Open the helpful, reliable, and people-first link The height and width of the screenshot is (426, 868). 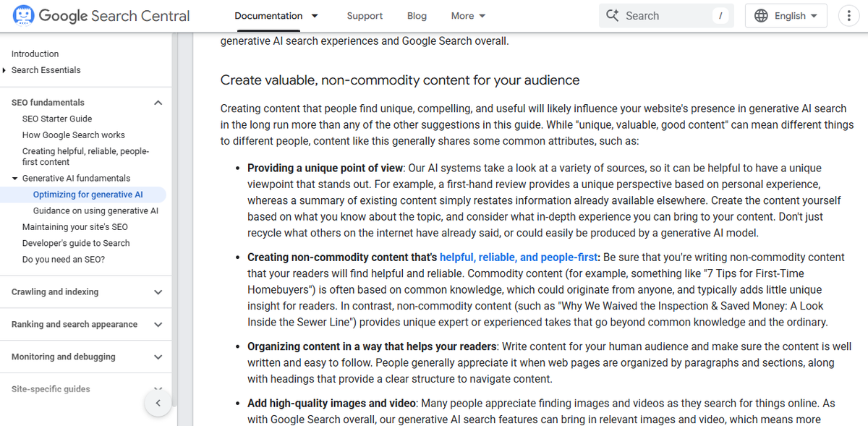pyautogui.click(x=519, y=257)
